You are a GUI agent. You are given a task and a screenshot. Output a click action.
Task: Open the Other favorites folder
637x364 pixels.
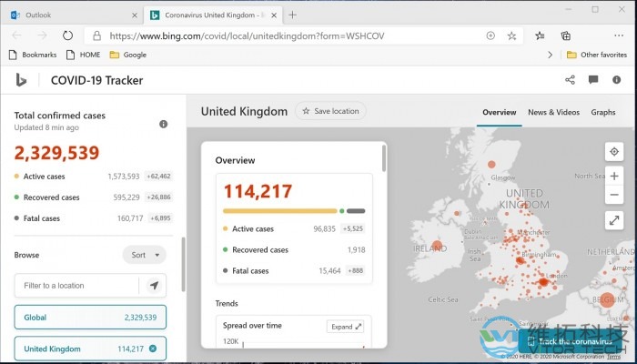[x=597, y=55]
